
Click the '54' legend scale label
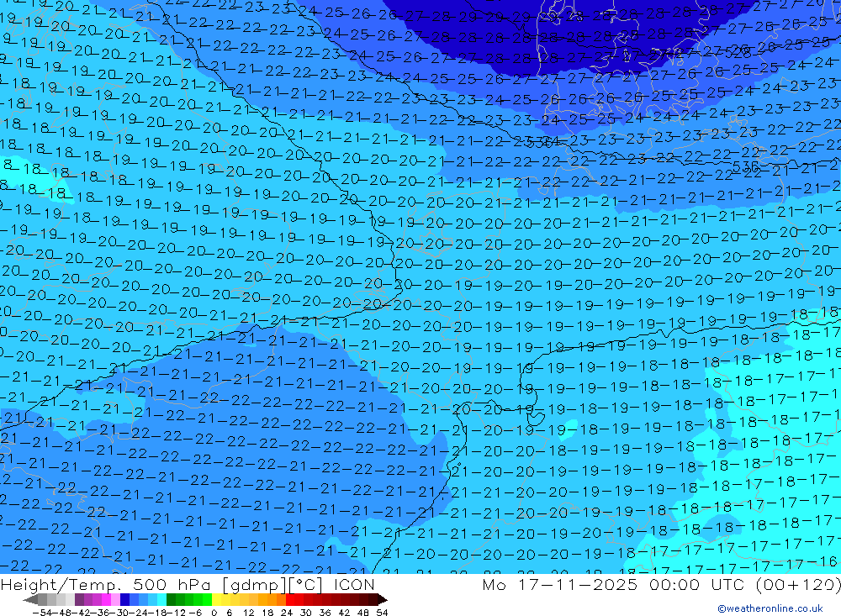pyautogui.click(x=382, y=613)
